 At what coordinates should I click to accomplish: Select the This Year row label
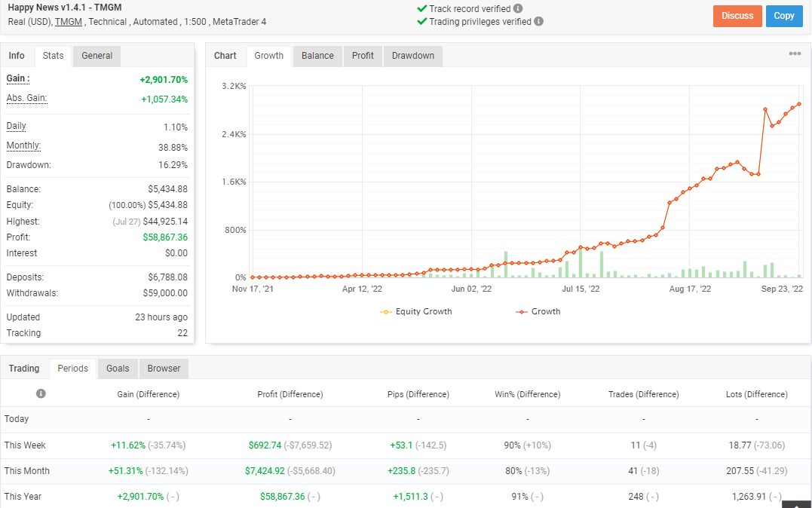tap(23, 497)
